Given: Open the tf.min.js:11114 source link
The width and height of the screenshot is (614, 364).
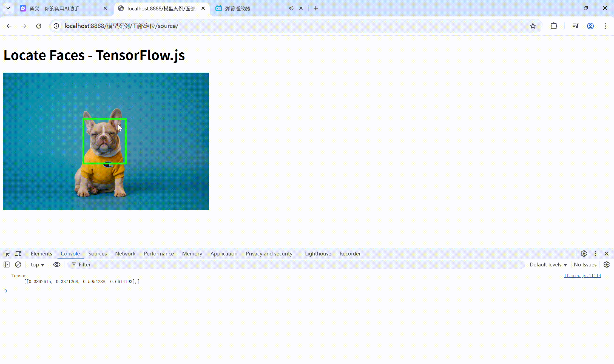Looking at the screenshot, I should (x=582, y=276).
